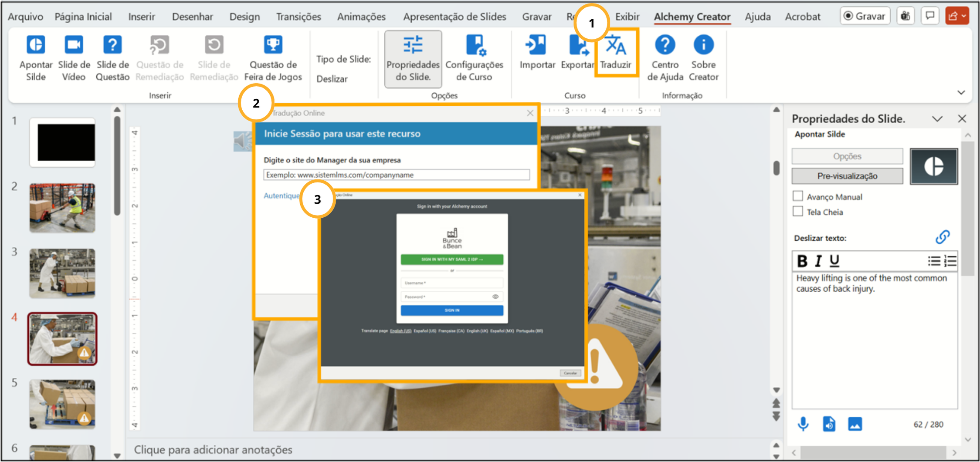The height and width of the screenshot is (462, 980).
Task: Click the Manager site URL input field
Action: [396, 175]
